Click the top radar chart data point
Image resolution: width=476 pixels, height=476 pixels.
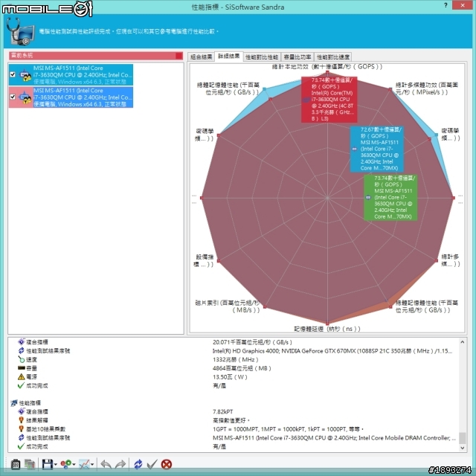[327, 72]
